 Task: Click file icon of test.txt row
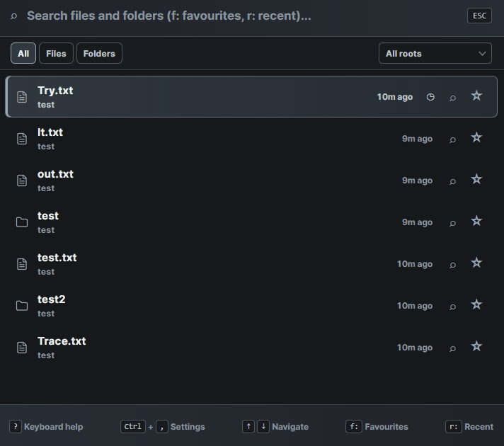22,264
